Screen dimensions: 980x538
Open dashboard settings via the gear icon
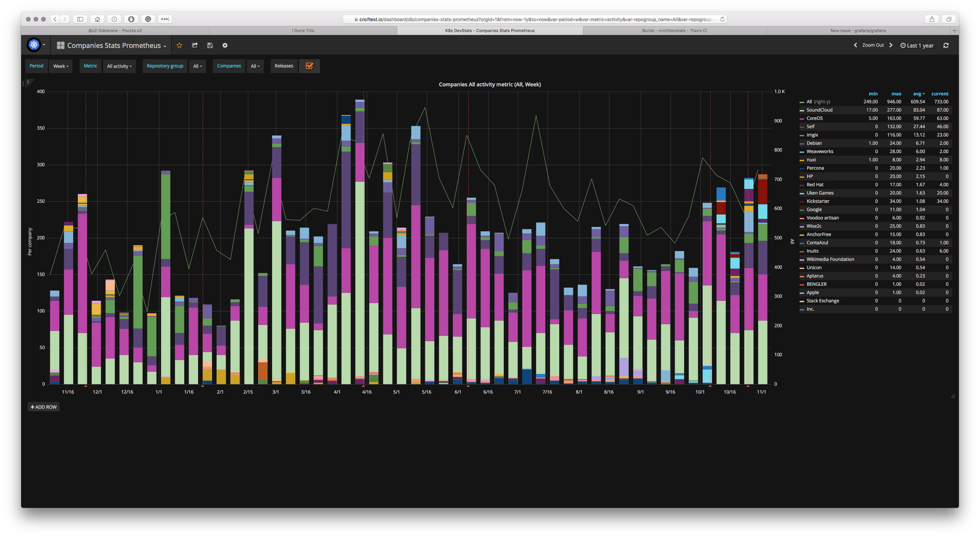(225, 45)
